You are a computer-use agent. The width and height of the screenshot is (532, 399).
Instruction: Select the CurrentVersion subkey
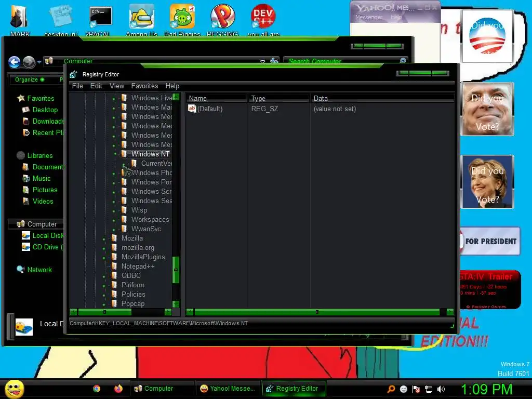coord(156,163)
